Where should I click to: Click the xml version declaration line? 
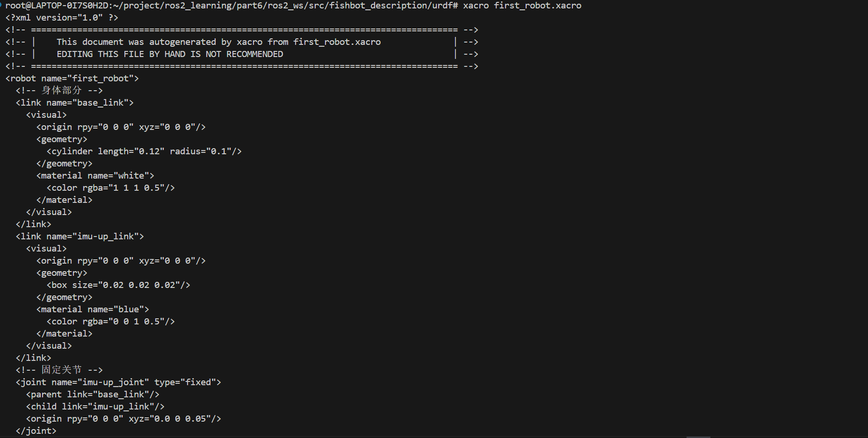(62, 18)
